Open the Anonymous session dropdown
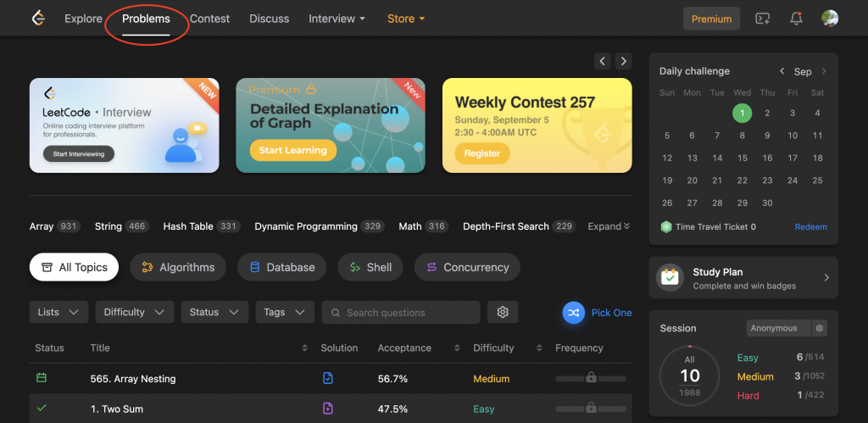868x423 pixels. (x=778, y=328)
